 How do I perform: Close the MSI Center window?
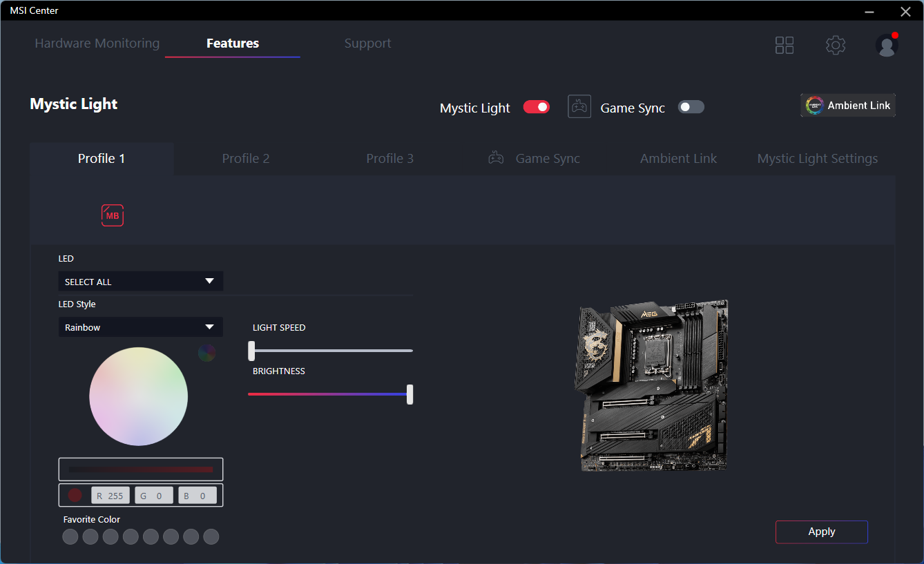point(906,11)
